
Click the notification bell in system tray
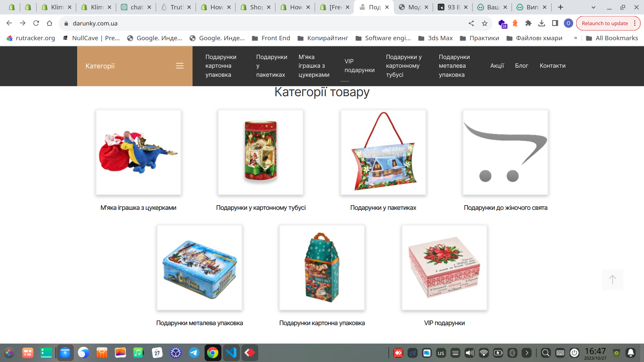point(631,353)
